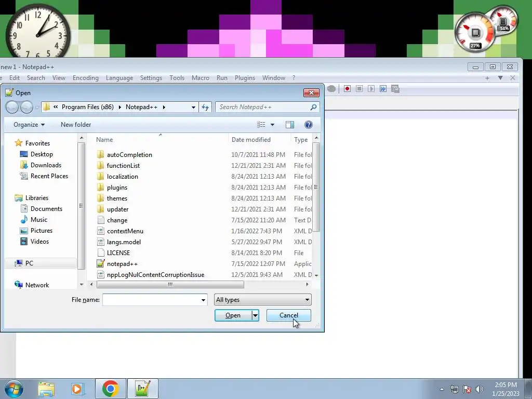The height and width of the screenshot is (399, 532).
Task: Open the view options dropdown arrow
Action: tap(272, 125)
